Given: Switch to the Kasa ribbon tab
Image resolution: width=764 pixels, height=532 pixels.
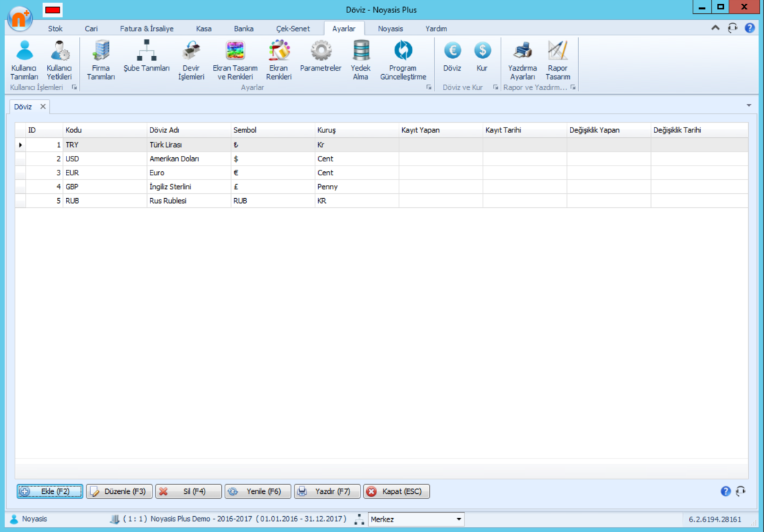Looking at the screenshot, I should coord(204,28).
